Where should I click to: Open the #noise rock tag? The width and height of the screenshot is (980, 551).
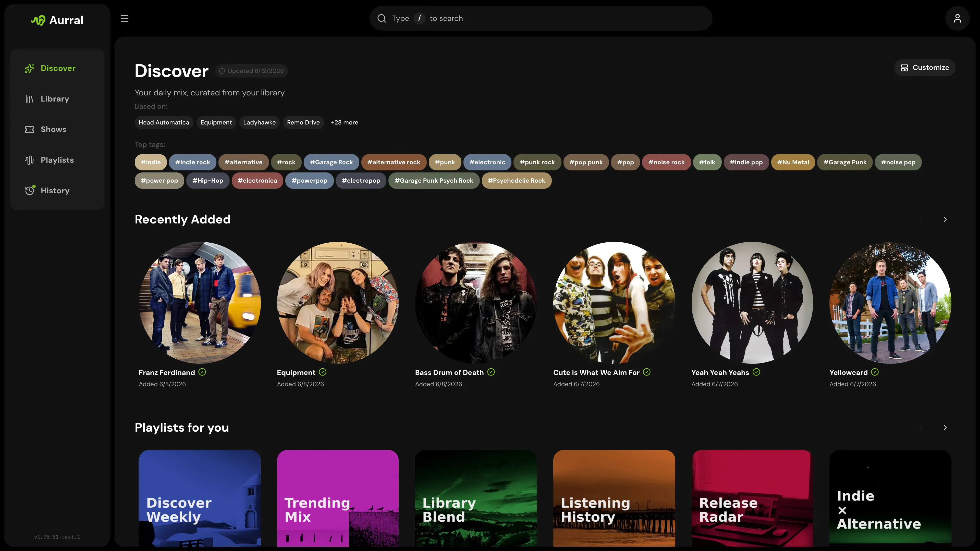click(667, 162)
